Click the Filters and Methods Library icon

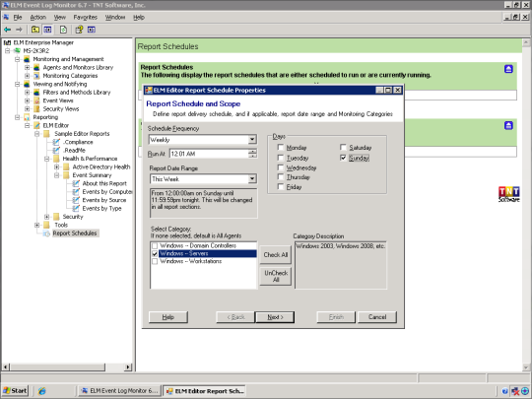pos(36,93)
